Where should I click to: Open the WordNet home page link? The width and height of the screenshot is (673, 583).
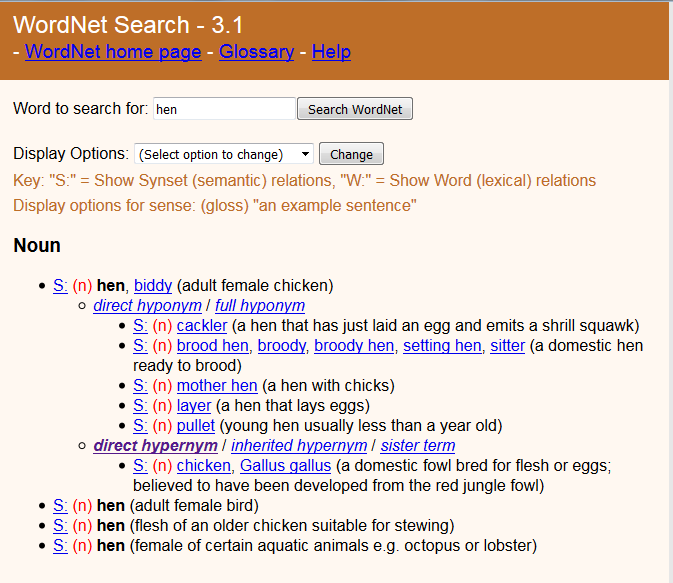click(x=113, y=52)
